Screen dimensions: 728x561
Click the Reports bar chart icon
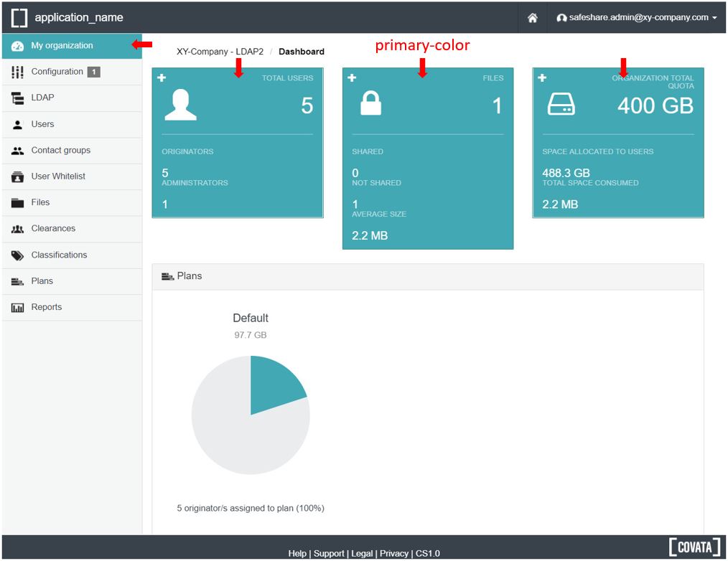tap(18, 308)
